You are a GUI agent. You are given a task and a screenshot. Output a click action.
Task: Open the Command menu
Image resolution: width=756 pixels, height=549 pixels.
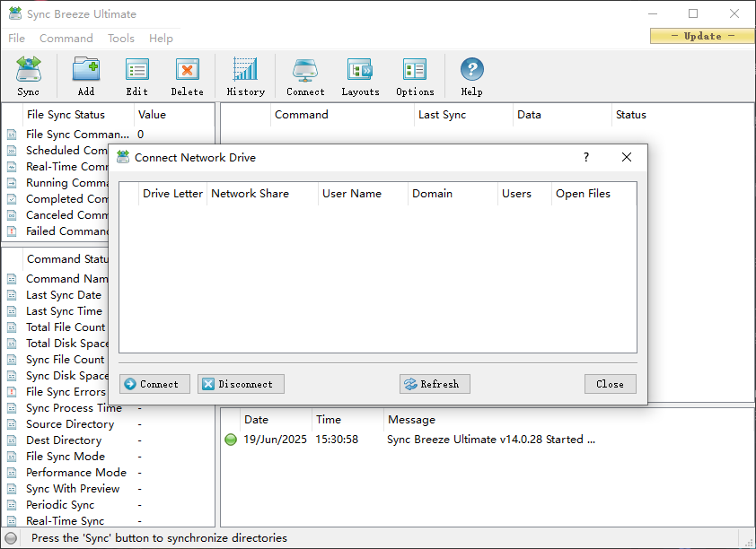[x=66, y=38]
